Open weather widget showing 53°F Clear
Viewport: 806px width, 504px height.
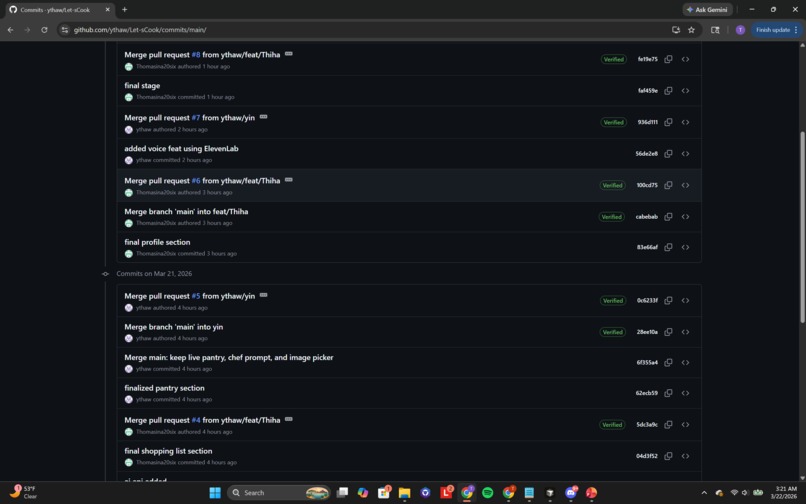(x=24, y=492)
